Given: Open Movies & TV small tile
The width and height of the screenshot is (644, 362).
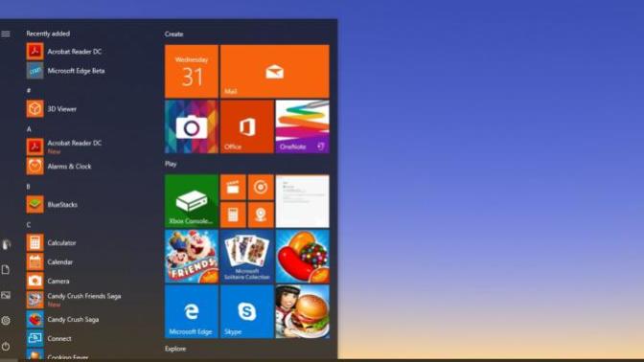Looking at the screenshot, I should click(x=233, y=187).
